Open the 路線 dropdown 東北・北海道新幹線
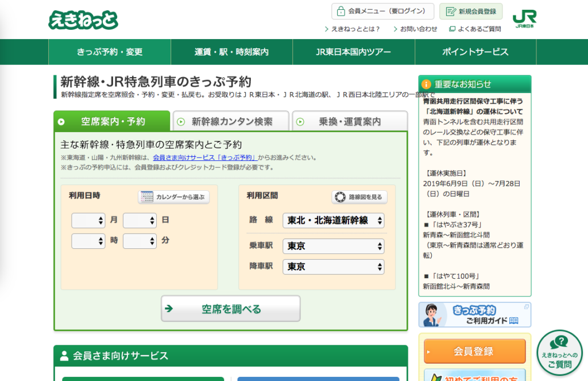588x381 pixels. coord(334,220)
